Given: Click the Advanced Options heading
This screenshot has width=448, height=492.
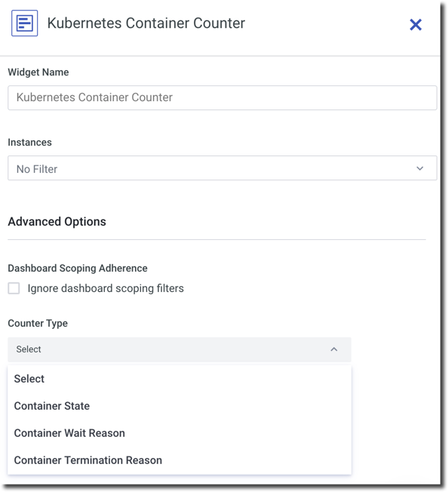Looking at the screenshot, I should [57, 222].
